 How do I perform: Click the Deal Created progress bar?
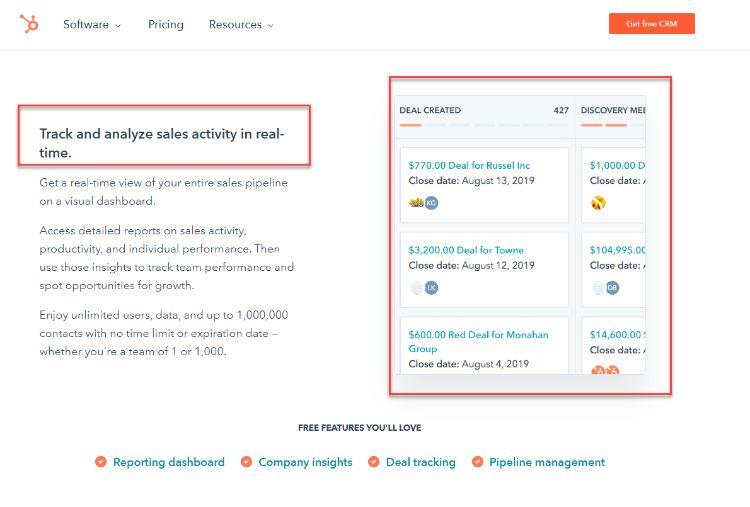coord(484,125)
